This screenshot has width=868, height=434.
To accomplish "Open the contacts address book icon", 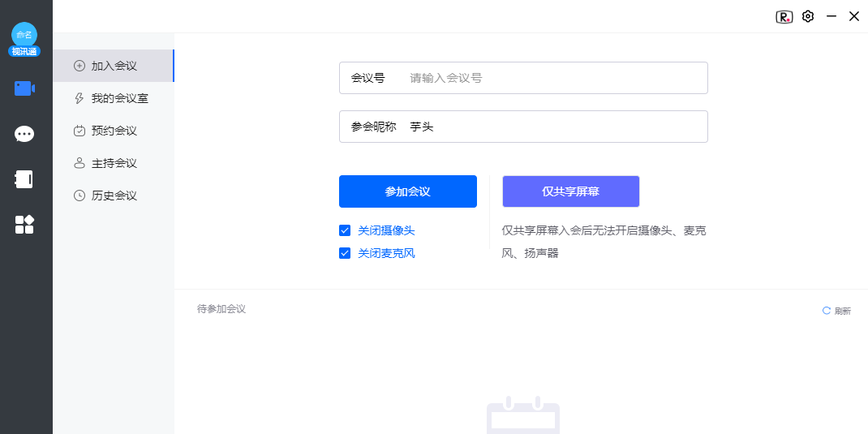I will pos(24,179).
